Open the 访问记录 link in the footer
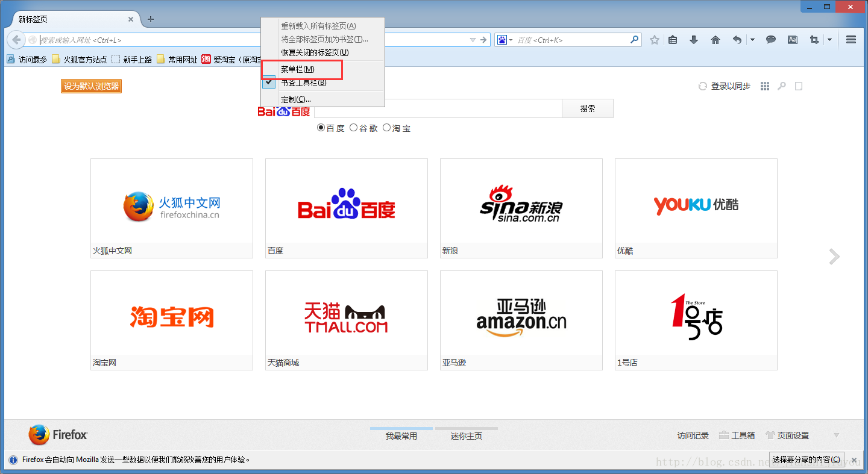Screen dimensions: 868x474 693,435
